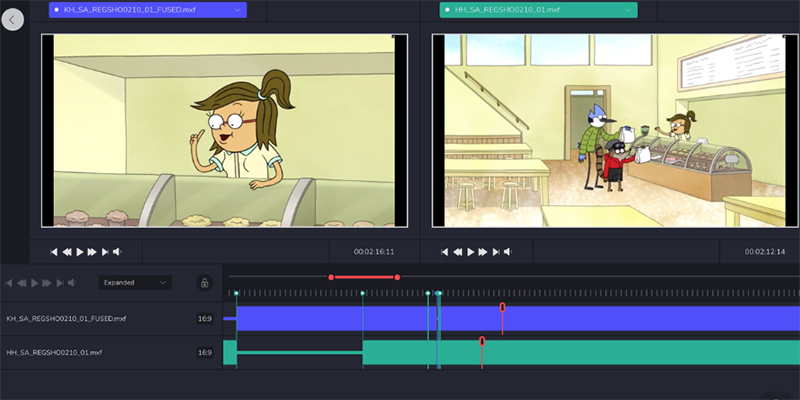The height and width of the screenshot is (400, 800).
Task: Select the HH_SA_REGSHO0210_01.mxf track label
Action: [54, 353]
